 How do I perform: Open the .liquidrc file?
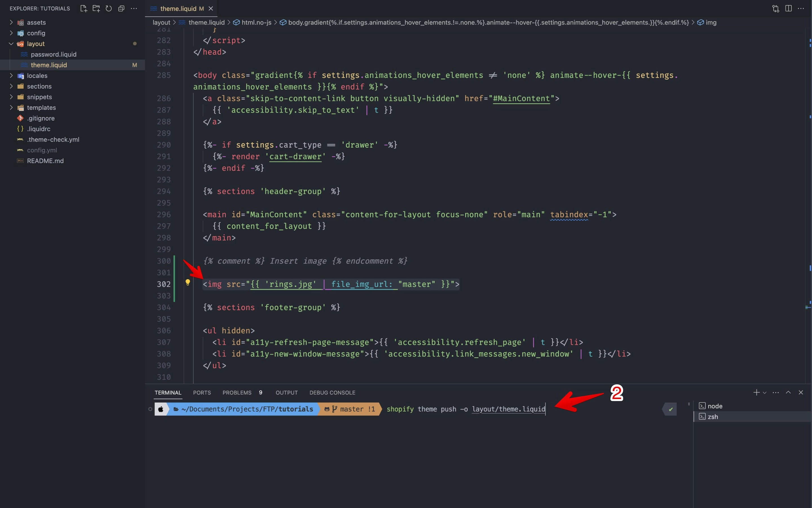pyautogui.click(x=72, y=129)
